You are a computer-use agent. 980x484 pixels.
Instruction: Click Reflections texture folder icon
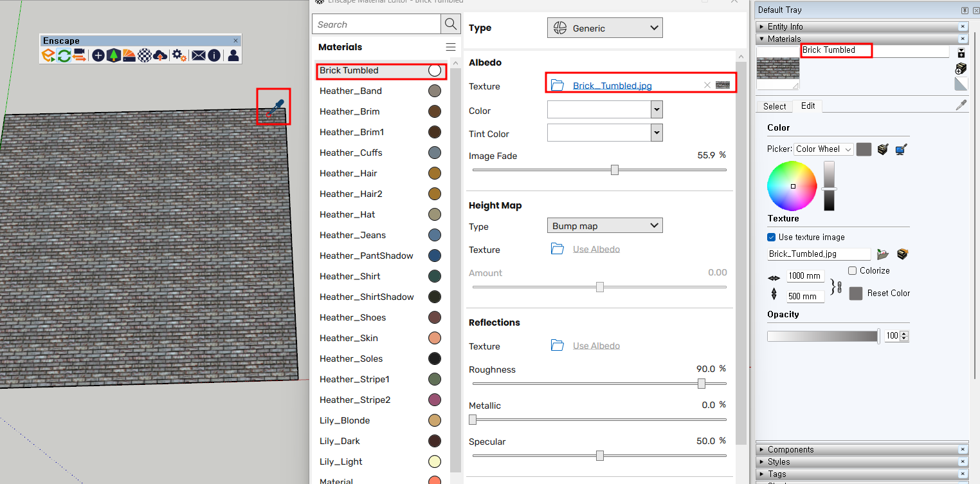click(558, 346)
